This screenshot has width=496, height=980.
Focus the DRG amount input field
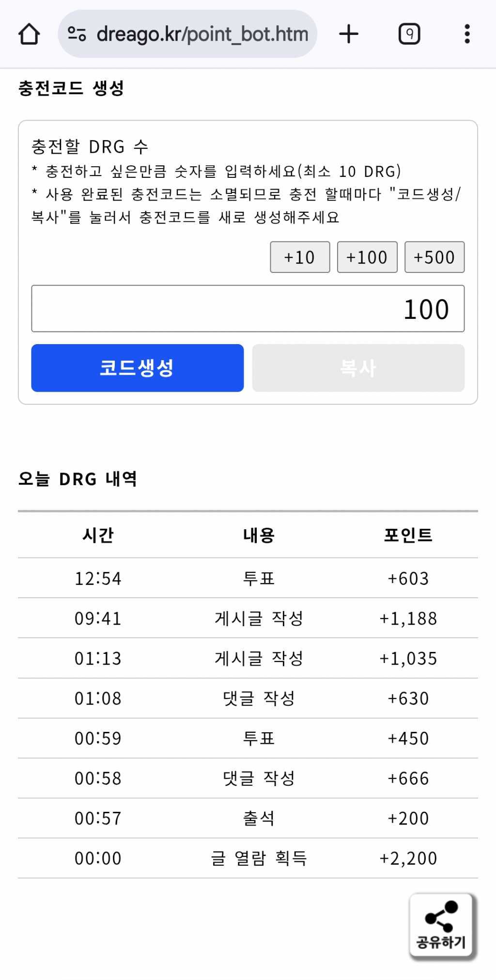248,309
